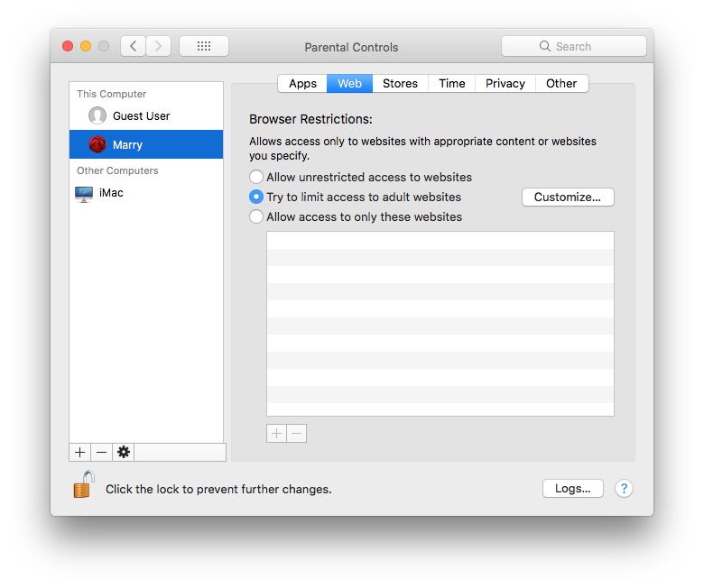The height and width of the screenshot is (588, 704).
Task: Remove user with the minus button
Action: [x=102, y=452]
